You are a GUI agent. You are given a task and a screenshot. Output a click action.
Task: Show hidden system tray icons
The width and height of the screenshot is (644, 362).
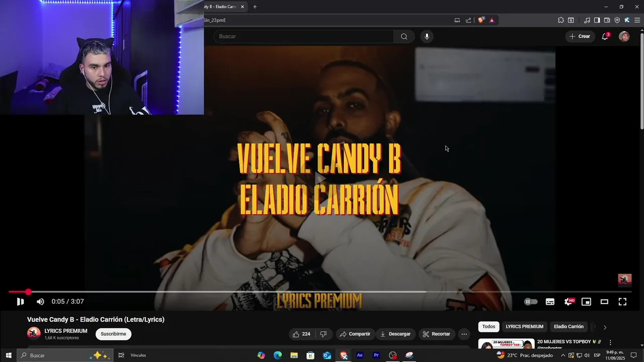pyautogui.click(x=563, y=355)
